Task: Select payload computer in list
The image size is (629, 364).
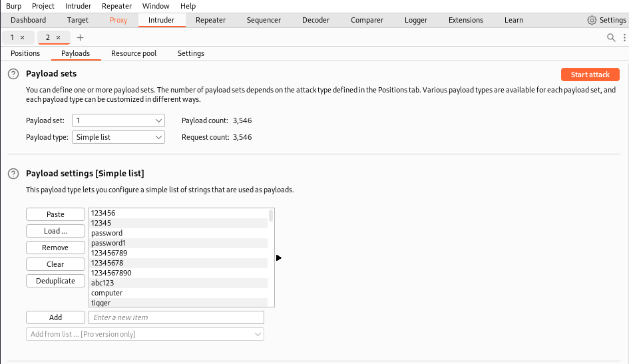Action: (178, 293)
